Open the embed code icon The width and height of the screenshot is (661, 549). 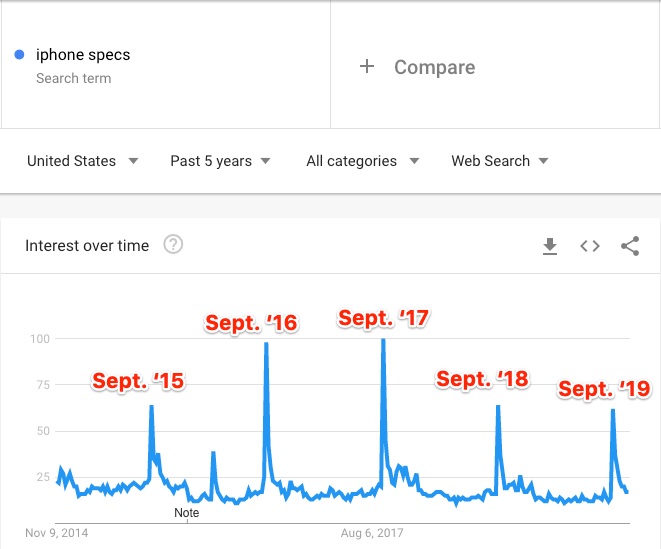[590, 246]
